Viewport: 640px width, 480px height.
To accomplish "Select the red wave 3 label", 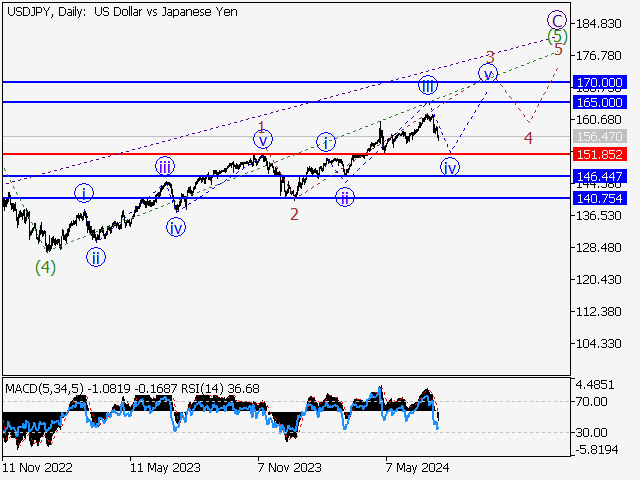I will tap(490, 57).
